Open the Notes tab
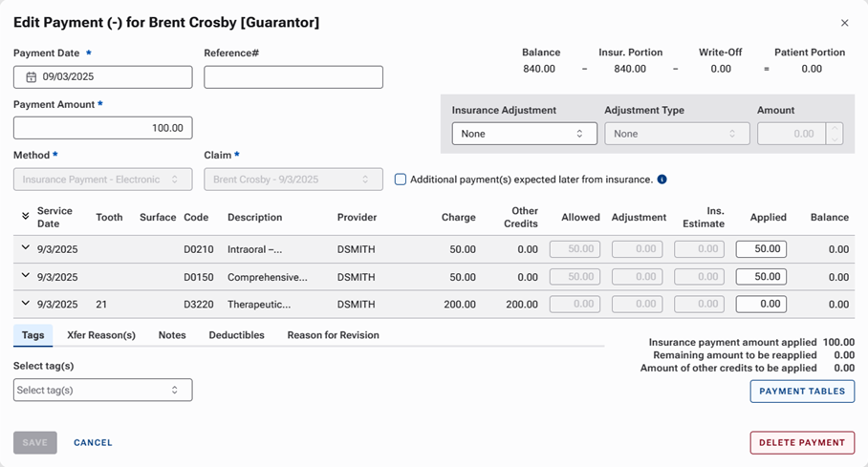 click(172, 335)
